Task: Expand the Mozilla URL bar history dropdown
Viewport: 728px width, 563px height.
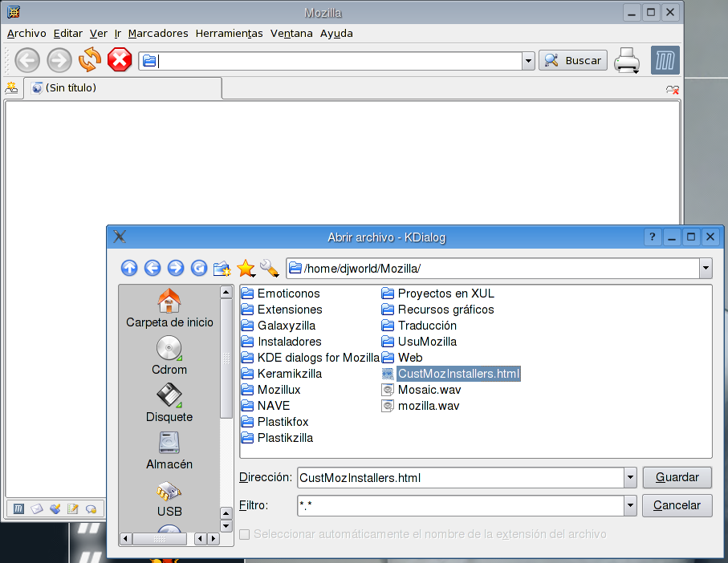Action: 528,61
